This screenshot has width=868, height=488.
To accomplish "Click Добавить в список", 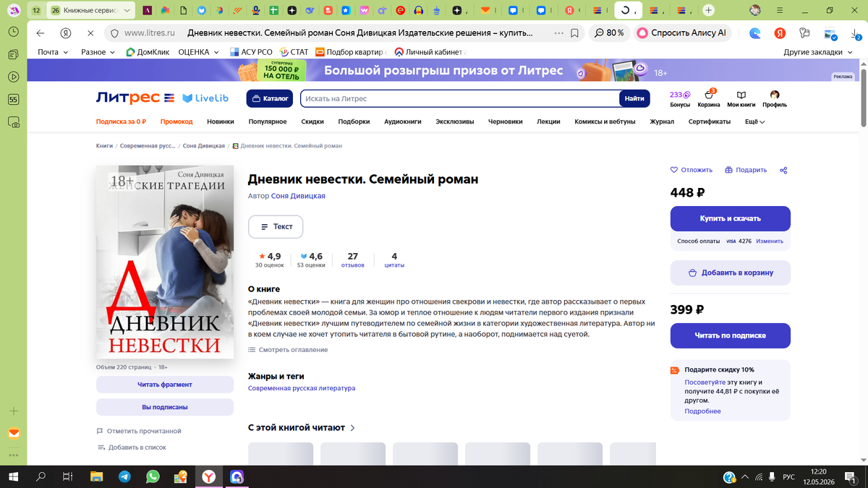I will [132, 448].
